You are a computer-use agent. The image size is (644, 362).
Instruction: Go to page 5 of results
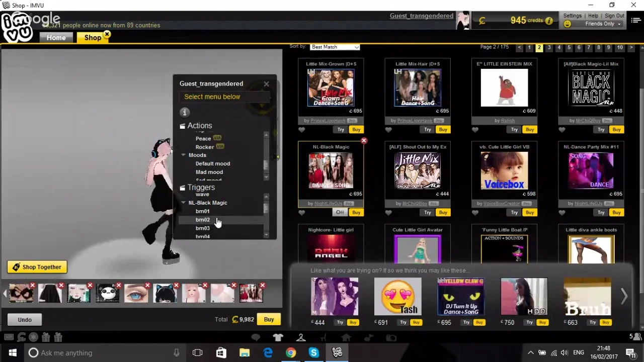(x=569, y=47)
